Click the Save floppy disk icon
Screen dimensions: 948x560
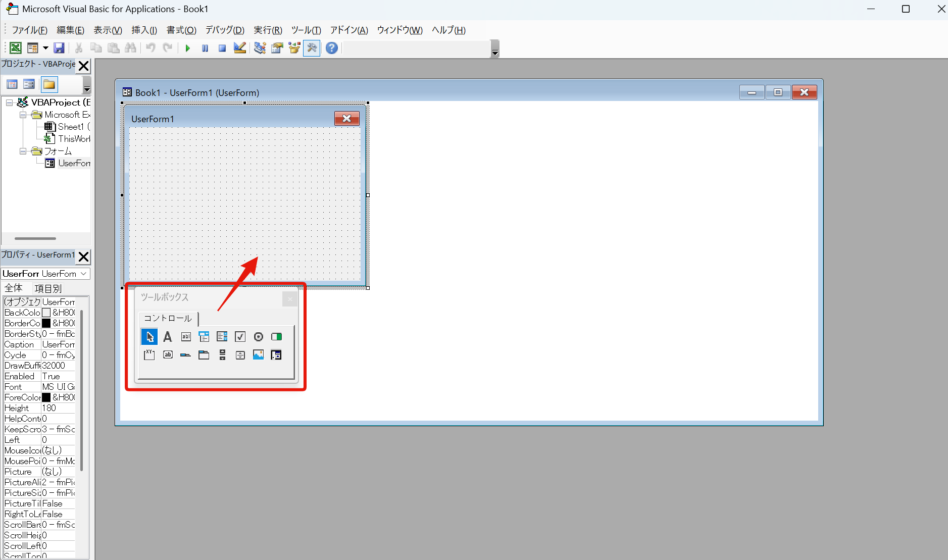[x=59, y=48]
